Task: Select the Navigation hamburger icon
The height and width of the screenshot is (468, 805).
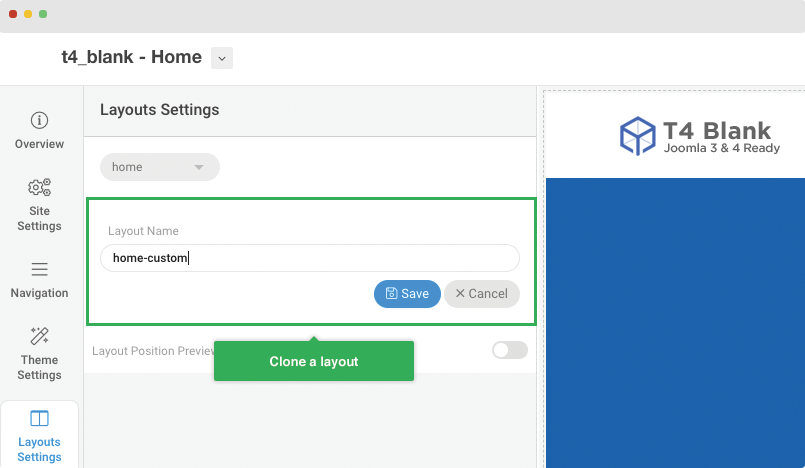Action: pos(40,269)
